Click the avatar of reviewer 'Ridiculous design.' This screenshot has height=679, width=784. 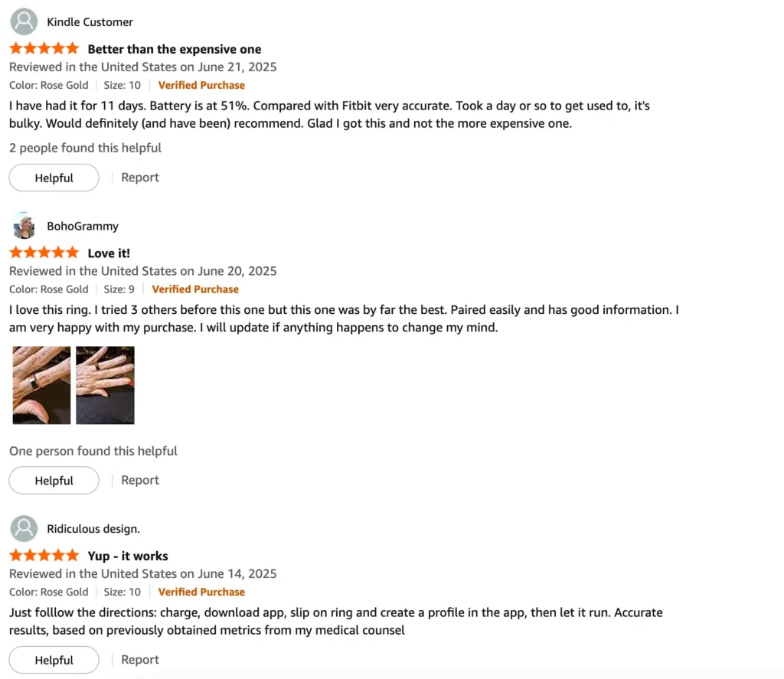pos(24,528)
